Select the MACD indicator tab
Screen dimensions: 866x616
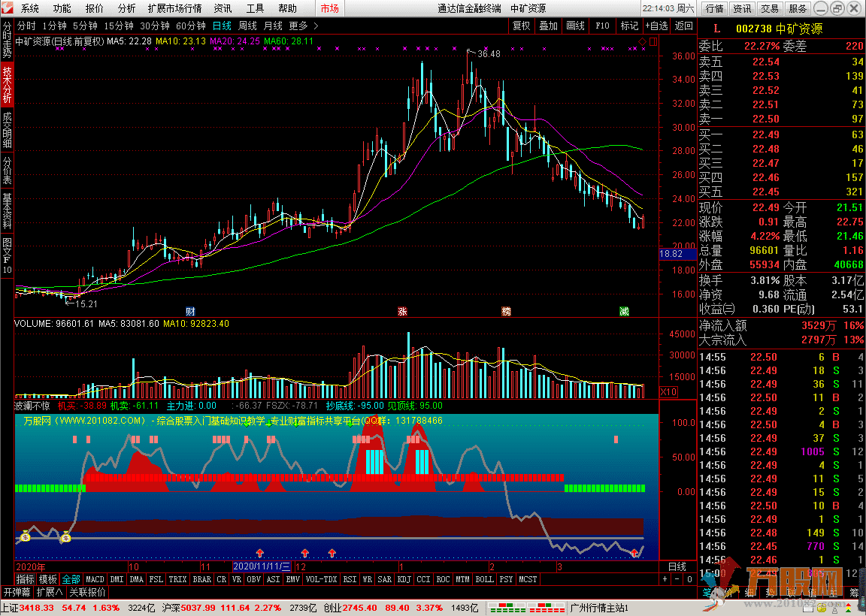[95, 580]
